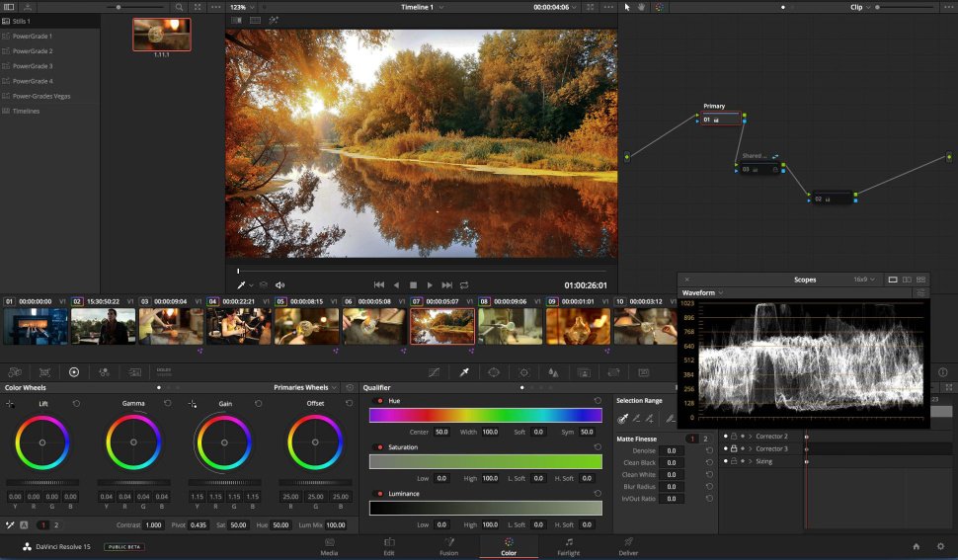Select Matte Finesse page 2
The height and width of the screenshot is (560, 958).
706,439
